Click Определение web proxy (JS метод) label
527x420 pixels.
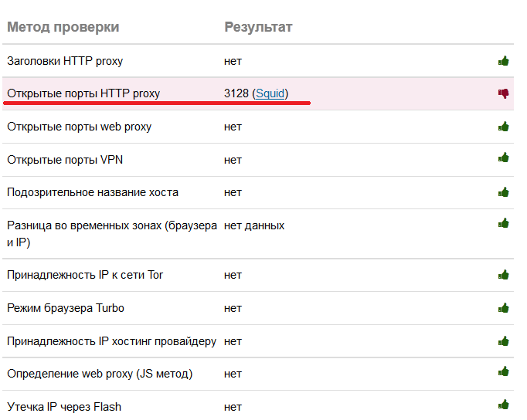point(100,374)
